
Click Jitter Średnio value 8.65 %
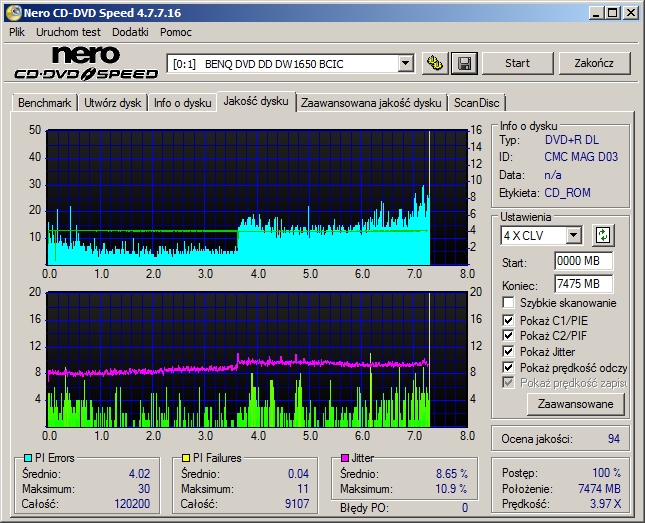click(452, 474)
